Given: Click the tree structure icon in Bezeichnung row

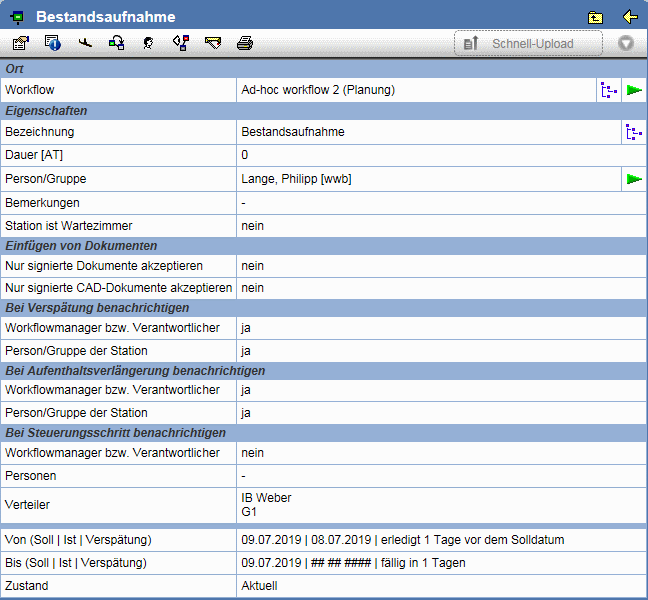Looking at the screenshot, I should (634, 132).
